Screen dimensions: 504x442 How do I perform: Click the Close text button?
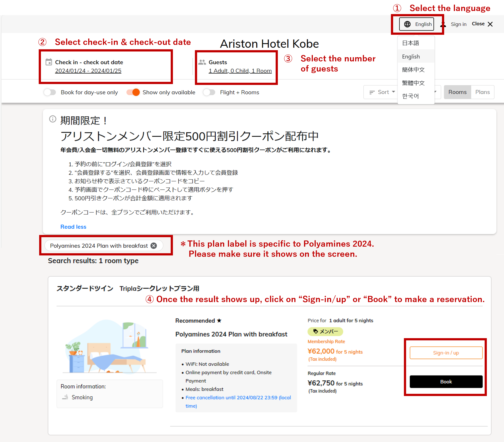click(478, 24)
